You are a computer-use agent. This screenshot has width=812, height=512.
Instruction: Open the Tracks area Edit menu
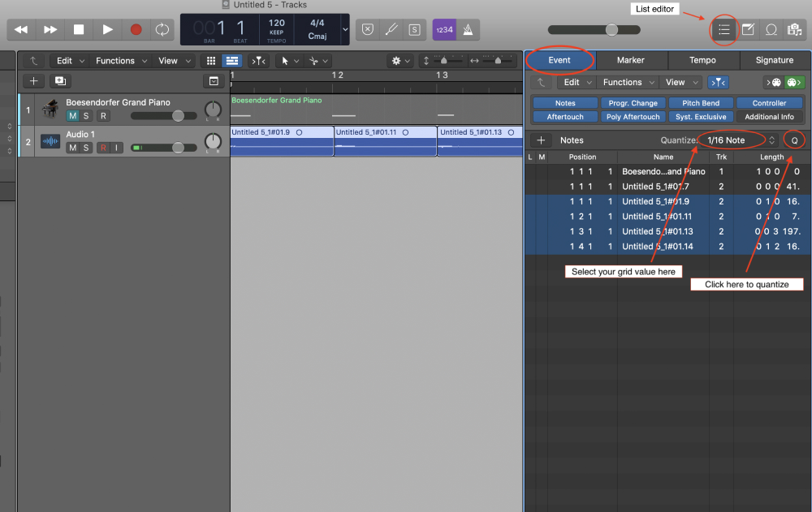(x=70, y=61)
